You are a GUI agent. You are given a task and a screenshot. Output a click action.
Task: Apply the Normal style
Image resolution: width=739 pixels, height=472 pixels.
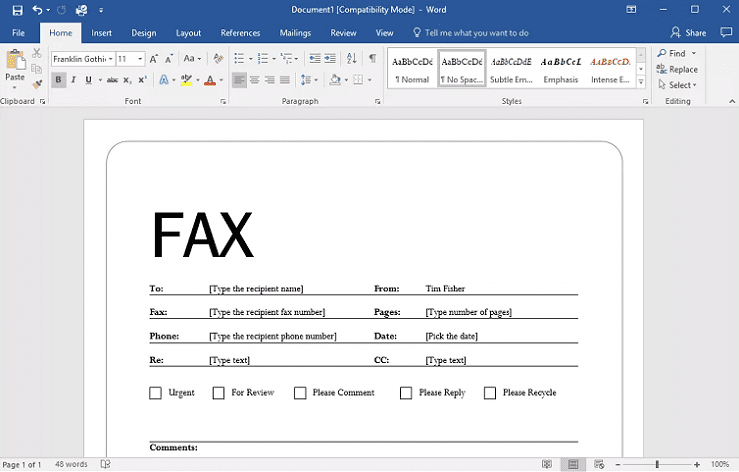point(412,69)
